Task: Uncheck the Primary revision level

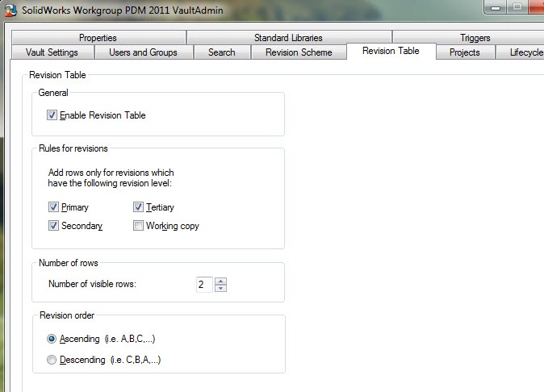Action: (53, 207)
